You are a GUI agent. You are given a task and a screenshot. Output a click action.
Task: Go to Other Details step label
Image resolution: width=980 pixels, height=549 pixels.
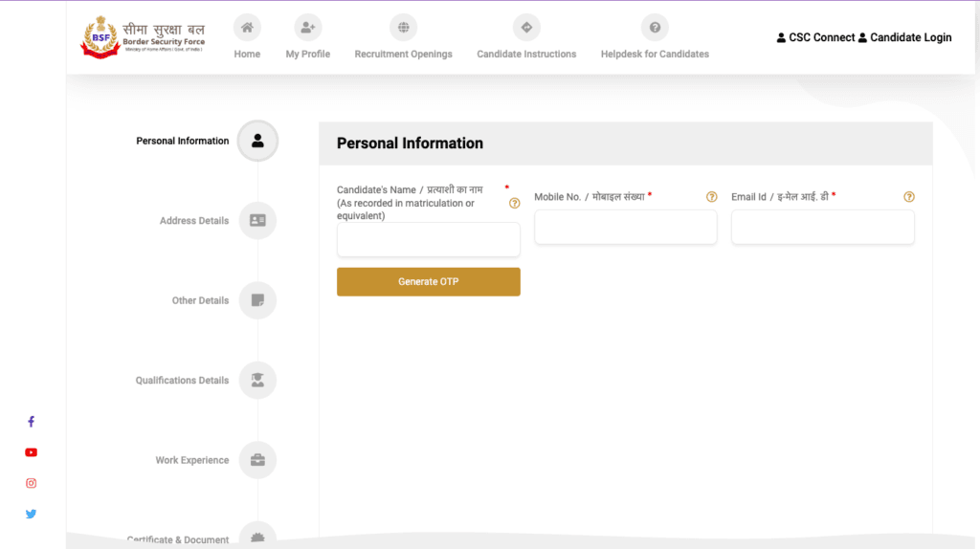coord(201,301)
